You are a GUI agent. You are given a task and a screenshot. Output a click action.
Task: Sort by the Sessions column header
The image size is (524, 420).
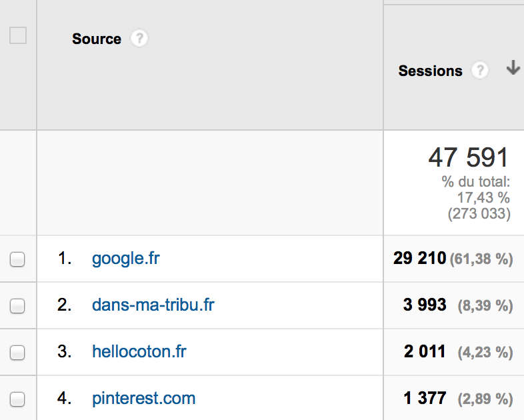tap(430, 71)
